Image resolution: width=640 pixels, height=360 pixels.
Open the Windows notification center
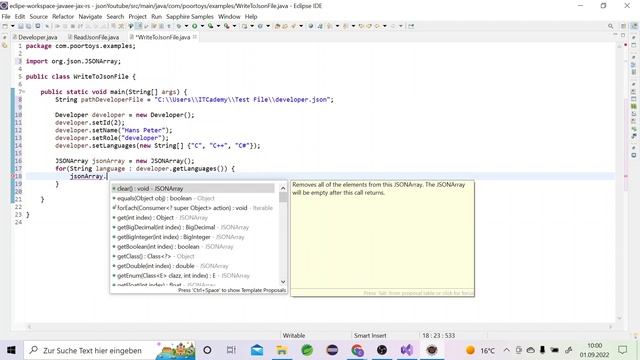click(x=622, y=350)
